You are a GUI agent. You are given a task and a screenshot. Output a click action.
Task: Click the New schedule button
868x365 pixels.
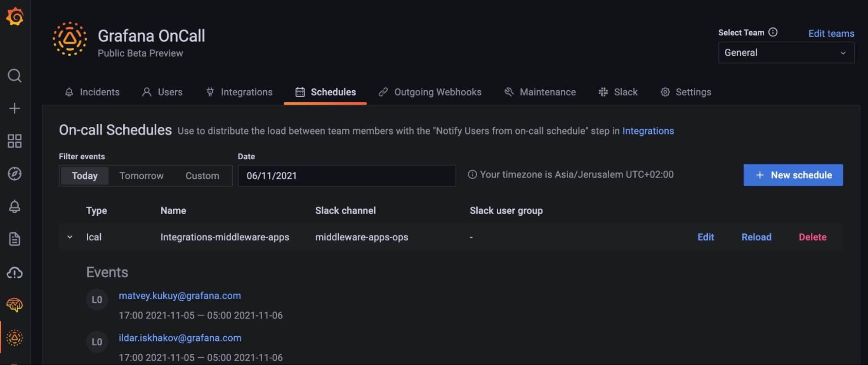click(x=793, y=175)
